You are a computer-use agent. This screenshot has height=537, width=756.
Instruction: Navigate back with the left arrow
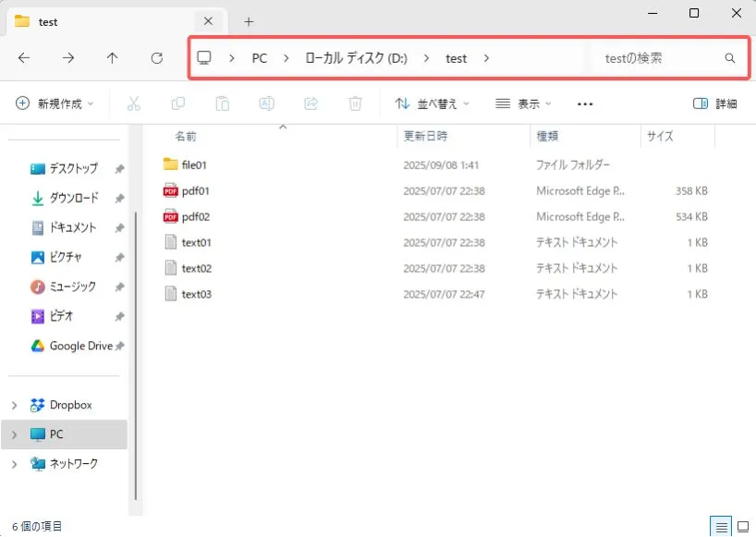[24, 57]
